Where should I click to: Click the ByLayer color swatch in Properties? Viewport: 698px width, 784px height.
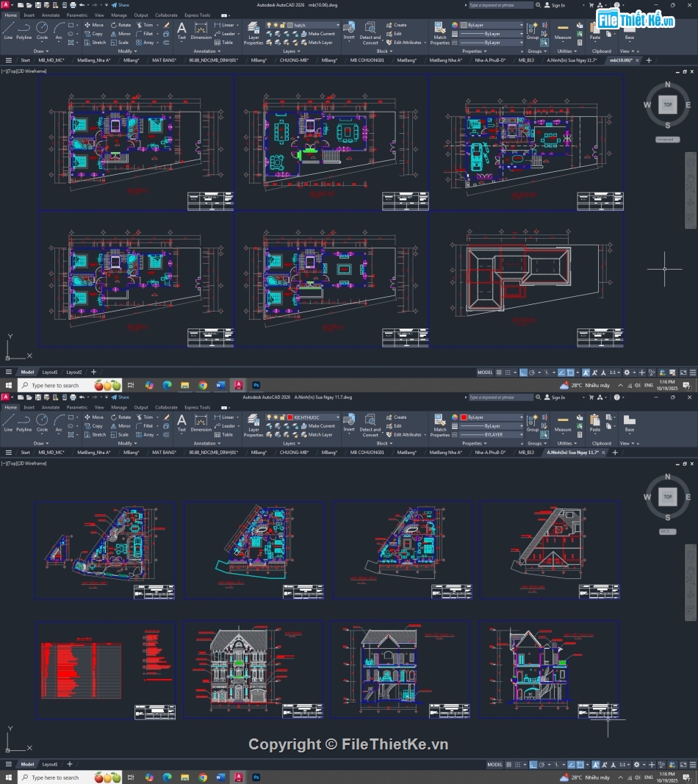[464, 24]
